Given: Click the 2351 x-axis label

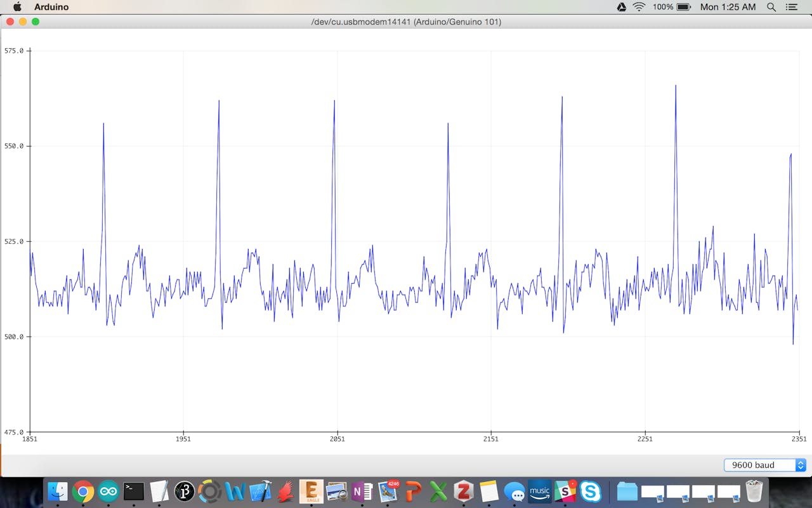Looking at the screenshot, I should click(799, 439).
